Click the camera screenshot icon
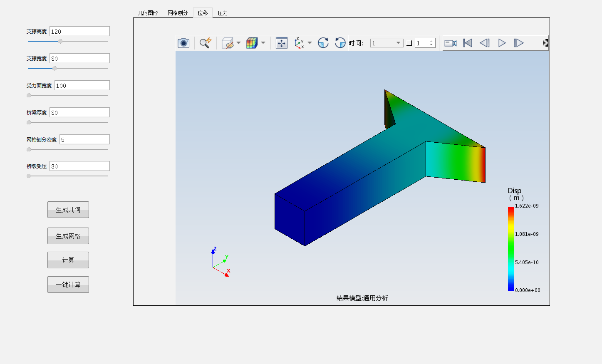 click(183, 43)
